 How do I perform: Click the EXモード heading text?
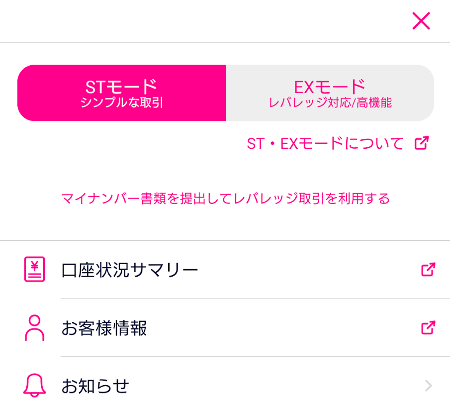[x=329, y=87]
